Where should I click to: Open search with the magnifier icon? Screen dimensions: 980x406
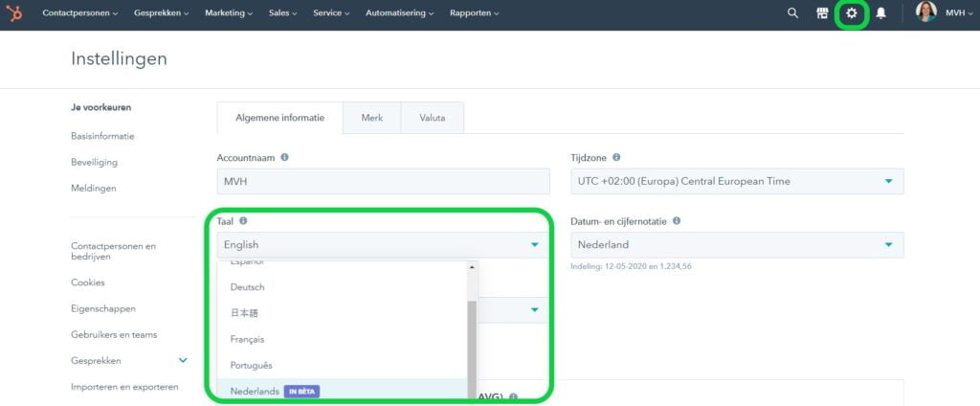pos(792,13)
